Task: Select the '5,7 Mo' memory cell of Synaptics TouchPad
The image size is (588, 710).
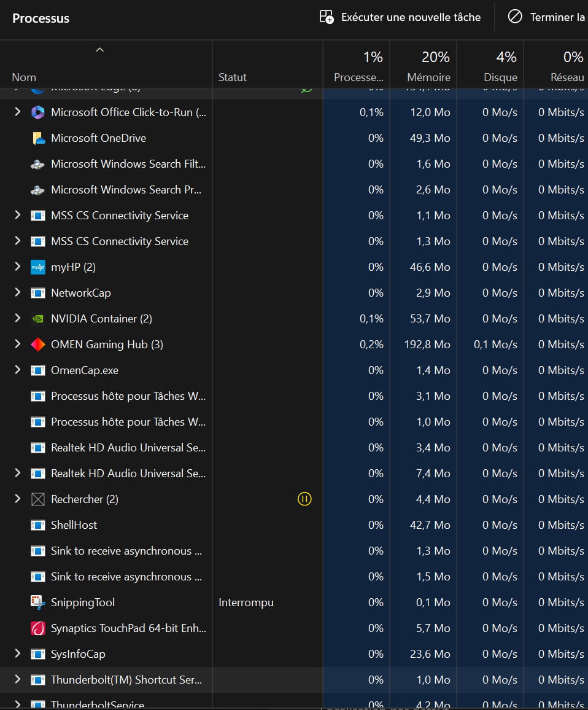Action: tap(433, 628)
